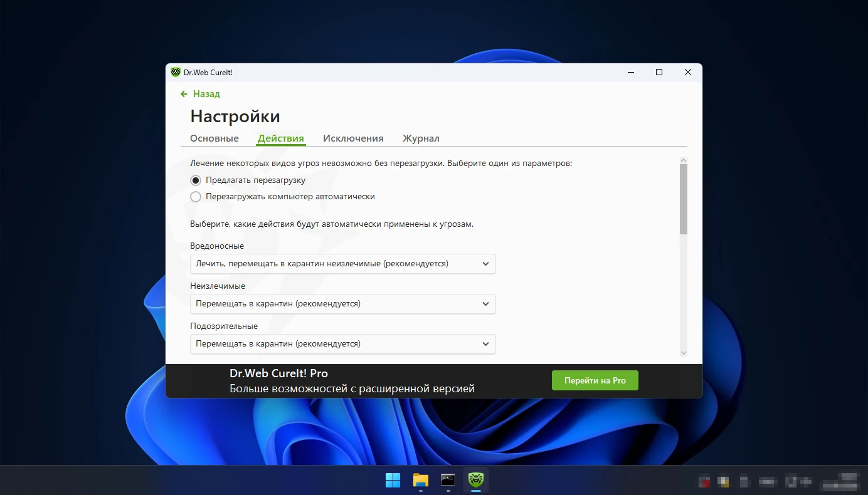This screenshot has width=868, height=495.
Task: Close the Dr.Web CureIt! window
Action: (688, 72)
